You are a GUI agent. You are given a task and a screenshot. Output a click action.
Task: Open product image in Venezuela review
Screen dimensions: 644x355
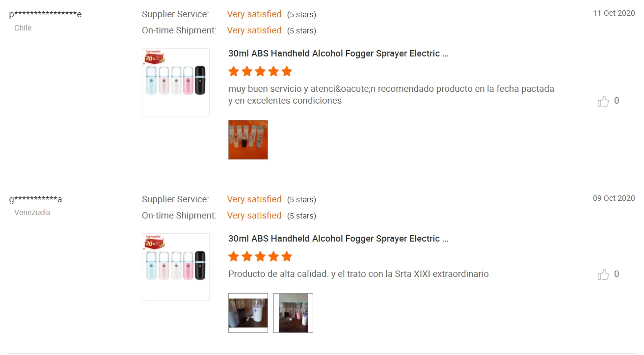point(176,267)
